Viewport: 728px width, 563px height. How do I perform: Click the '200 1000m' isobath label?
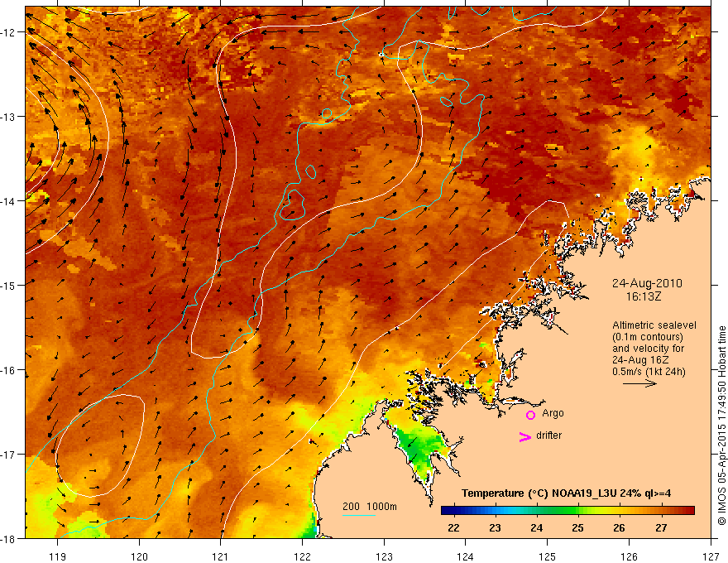[370, 507]
